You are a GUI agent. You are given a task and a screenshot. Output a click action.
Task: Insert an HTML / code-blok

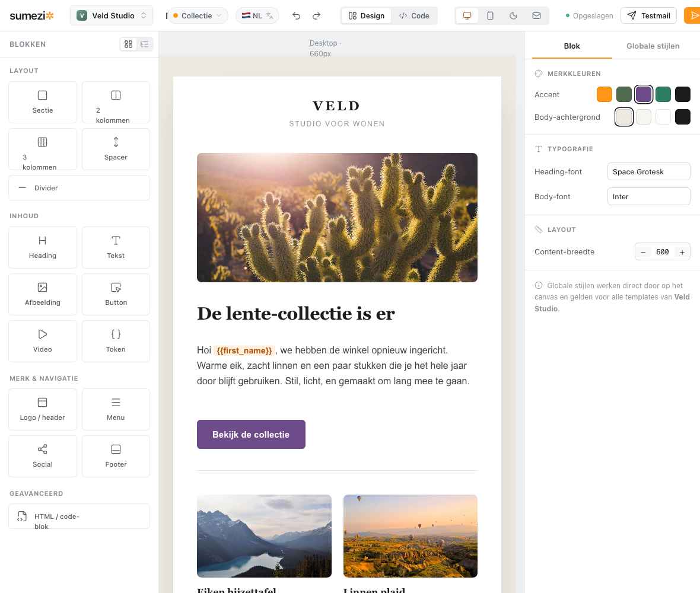(x=79, y=517)
